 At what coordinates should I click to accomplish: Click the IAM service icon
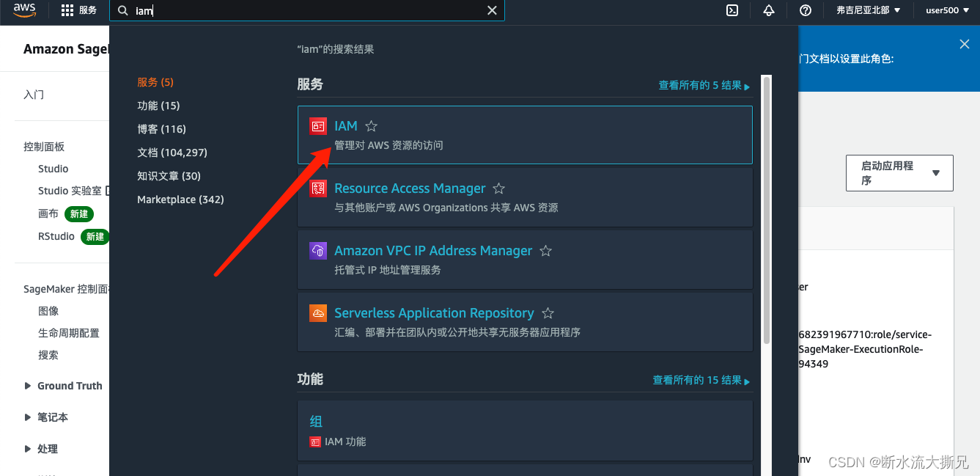[x=318, y=126]
